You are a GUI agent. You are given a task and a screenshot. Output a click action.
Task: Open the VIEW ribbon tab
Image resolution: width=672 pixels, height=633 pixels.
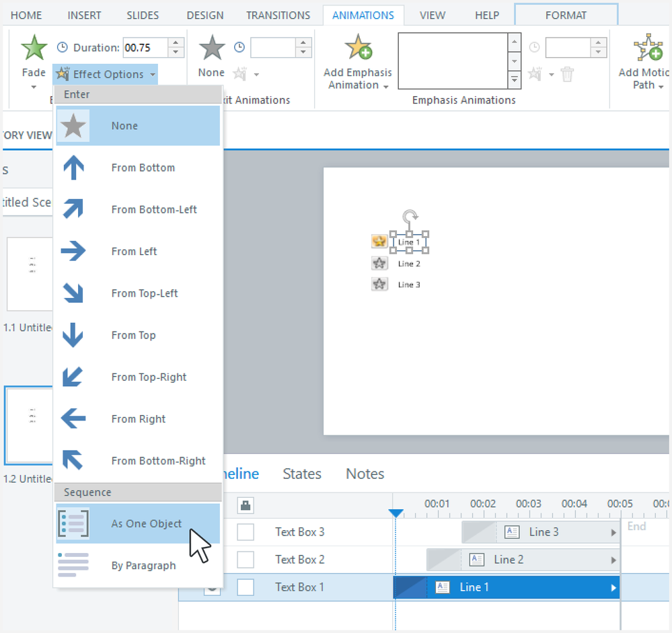pos(432,15)
